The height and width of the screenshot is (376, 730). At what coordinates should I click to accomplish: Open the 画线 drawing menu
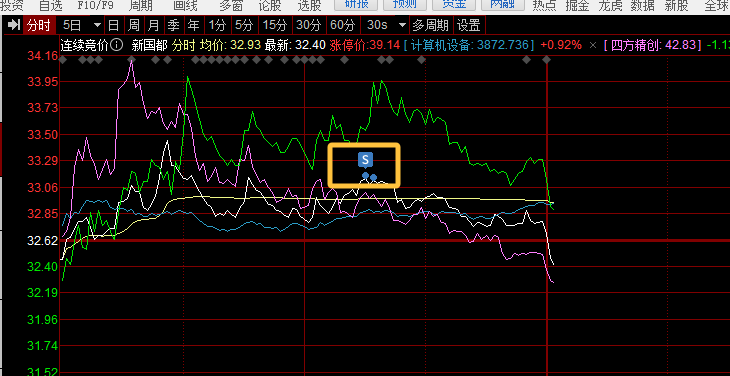point(185,6)
